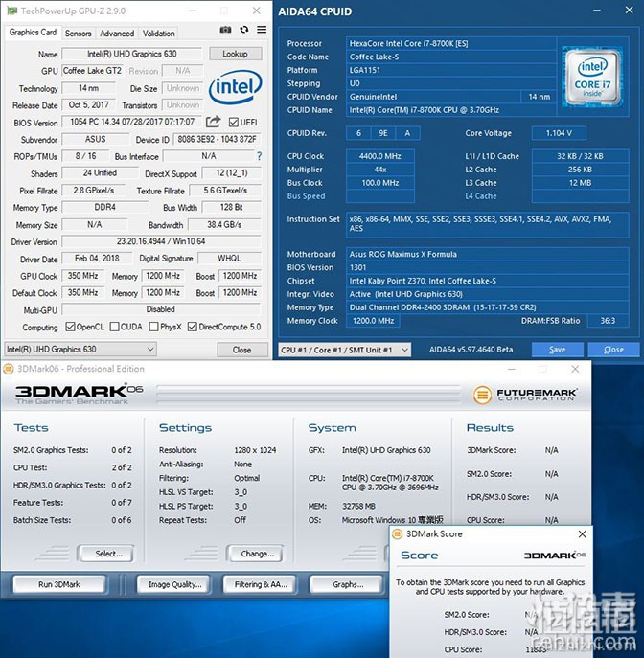Click the Close button in AIDA64 CPUID
Viewport: 644px width, 658px height.
(x=613, y=350)
